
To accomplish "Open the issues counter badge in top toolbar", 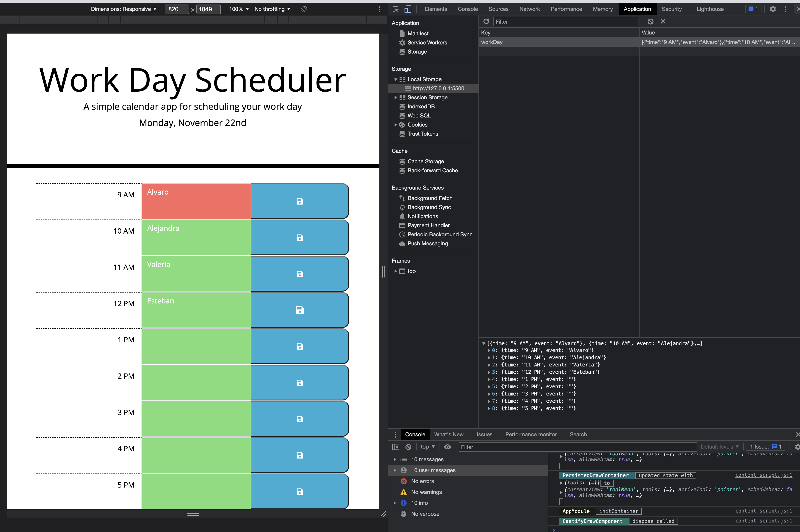I will coord(753,9).
